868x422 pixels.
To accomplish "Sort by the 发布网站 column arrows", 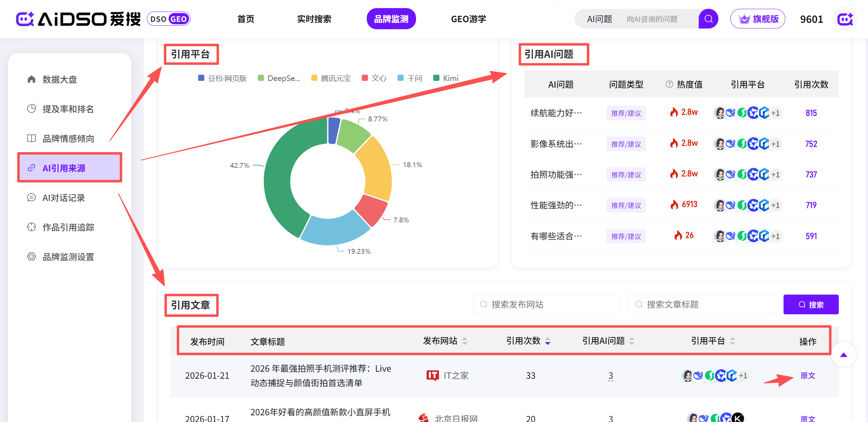I will click(465, 341).
